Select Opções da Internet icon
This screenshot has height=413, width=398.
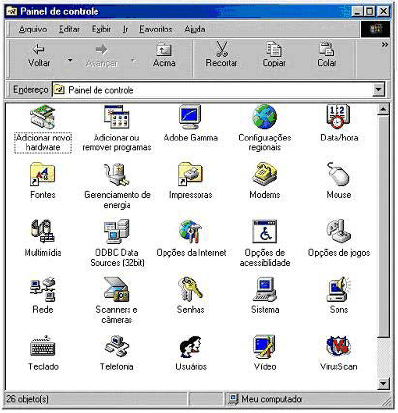[x=190, y=231]
